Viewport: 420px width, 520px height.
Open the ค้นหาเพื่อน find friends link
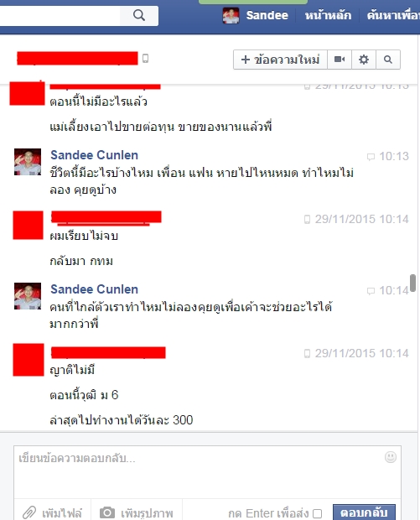393,15
